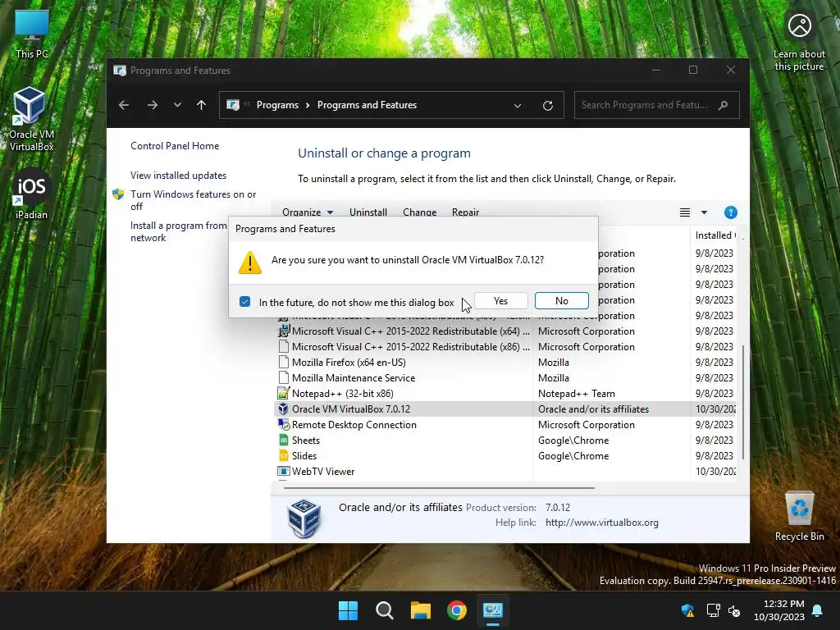The image size is (840, 630).
Task: Select Notepad++ (32-bit x86) entry
Action: (504, 393)
